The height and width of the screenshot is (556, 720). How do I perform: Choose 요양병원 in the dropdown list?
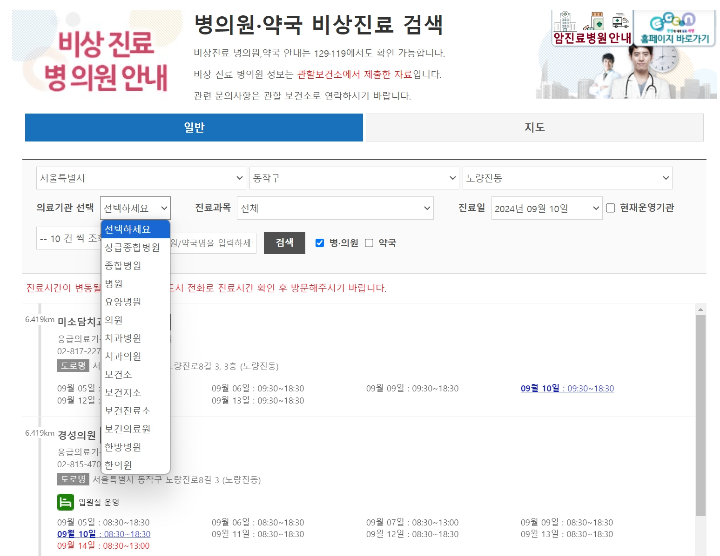click(x=135, y=302)
